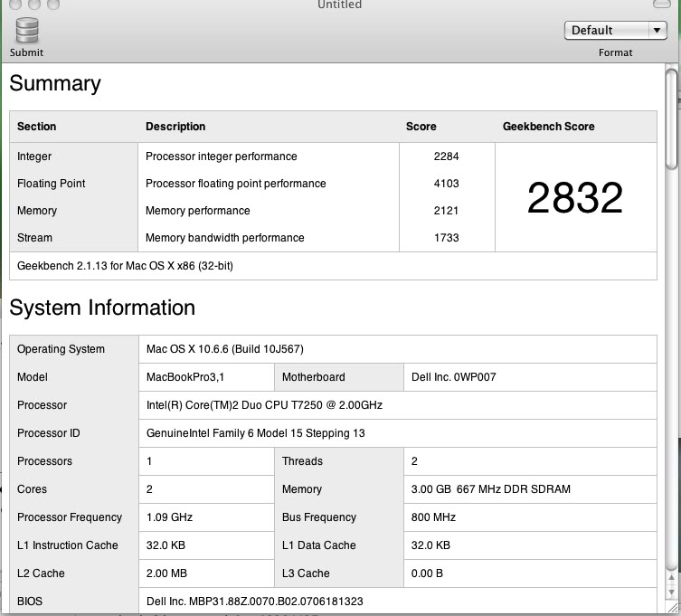Viewport: 681px width, 616px height.
Task: Click the Motherboard label cell
Action: click(313, 377)
